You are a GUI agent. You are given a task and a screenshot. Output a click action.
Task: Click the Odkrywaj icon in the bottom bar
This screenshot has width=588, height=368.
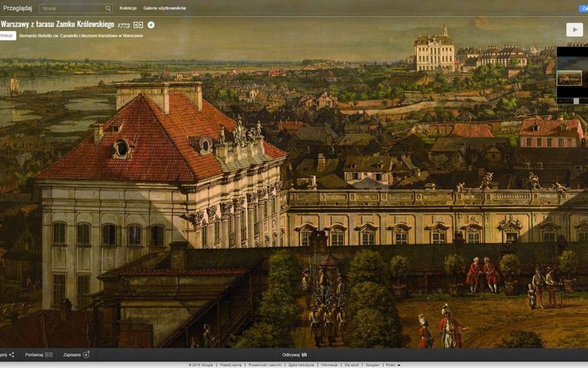pyautogui.click(x=304, y=354)
